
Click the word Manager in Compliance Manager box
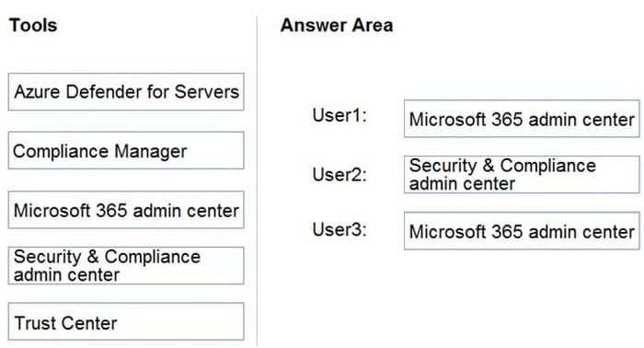[150, 151]
